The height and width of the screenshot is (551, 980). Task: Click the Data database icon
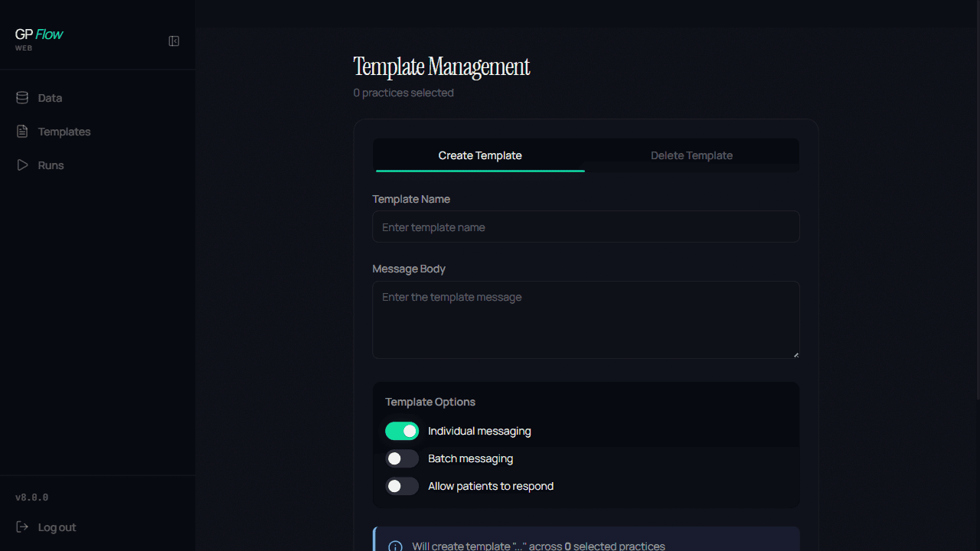[22, 98]
